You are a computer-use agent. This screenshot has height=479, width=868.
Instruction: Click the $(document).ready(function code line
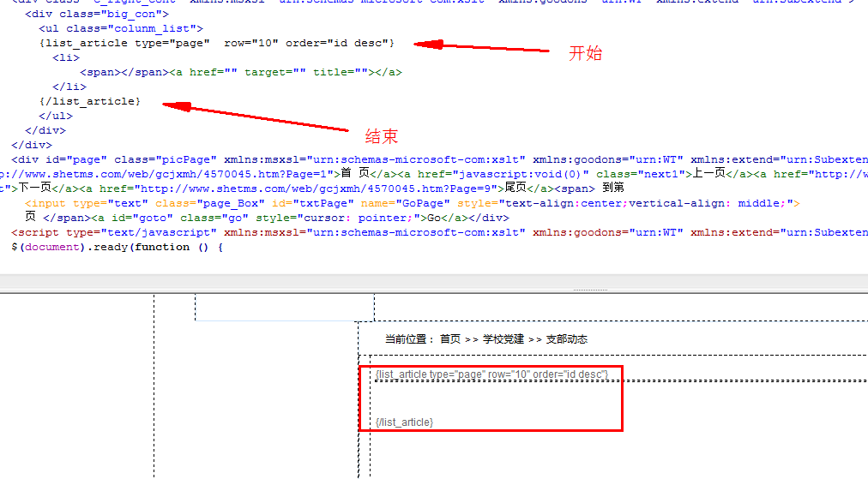[x=117, y=247]
